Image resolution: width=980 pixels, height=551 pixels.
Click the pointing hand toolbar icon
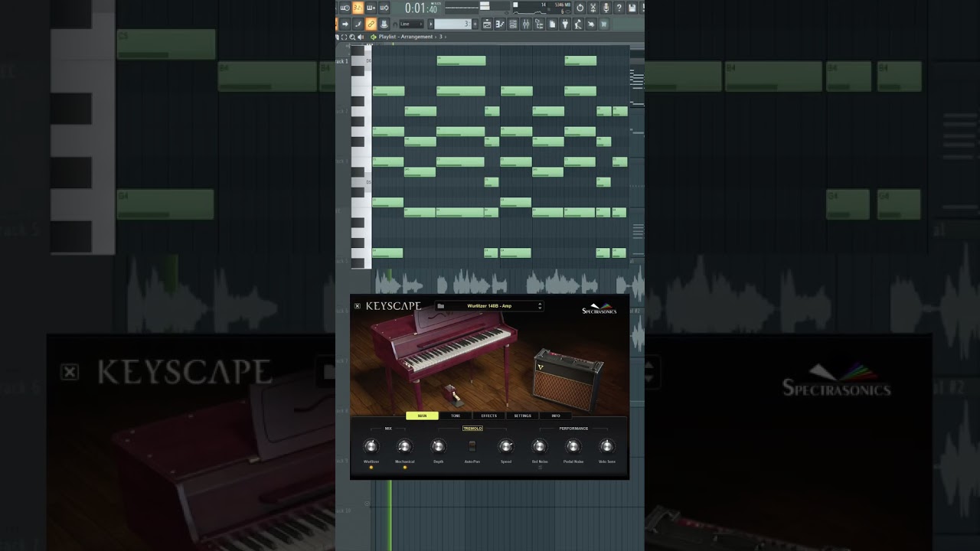591,24
